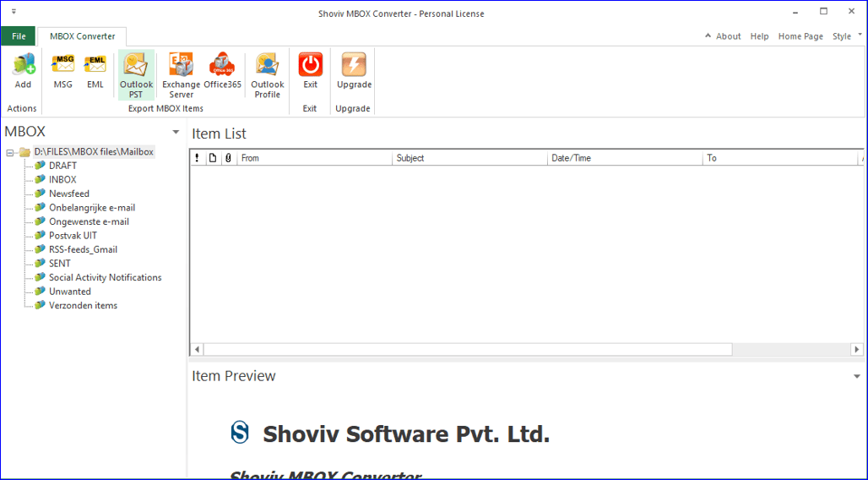Click the right scroll arrow in Item List

coord(856,349)
